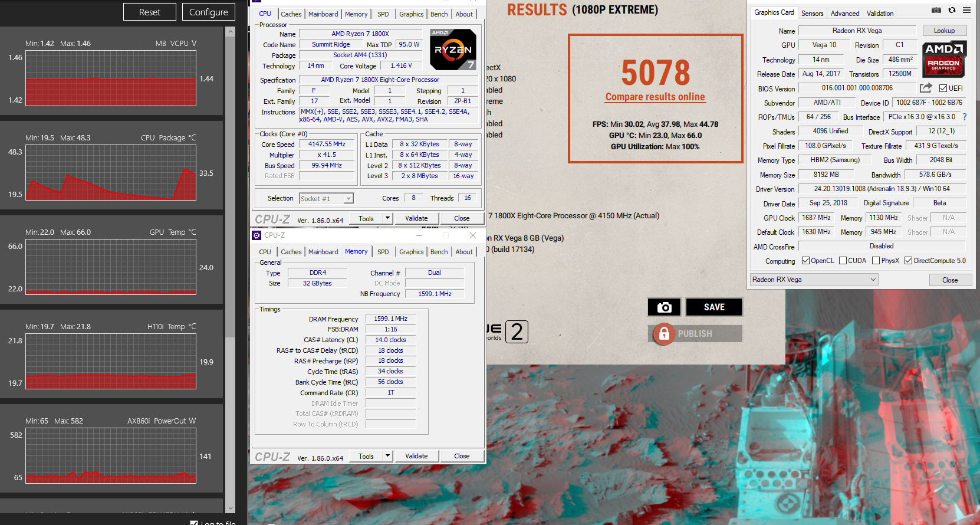Click Tools in the lower CPU-Z window

click(366, 456)
